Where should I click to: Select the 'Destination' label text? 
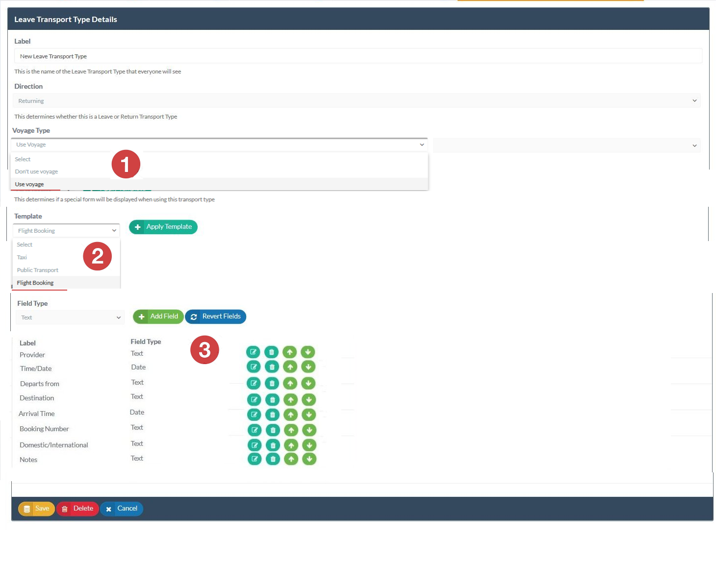pos(37,398)
